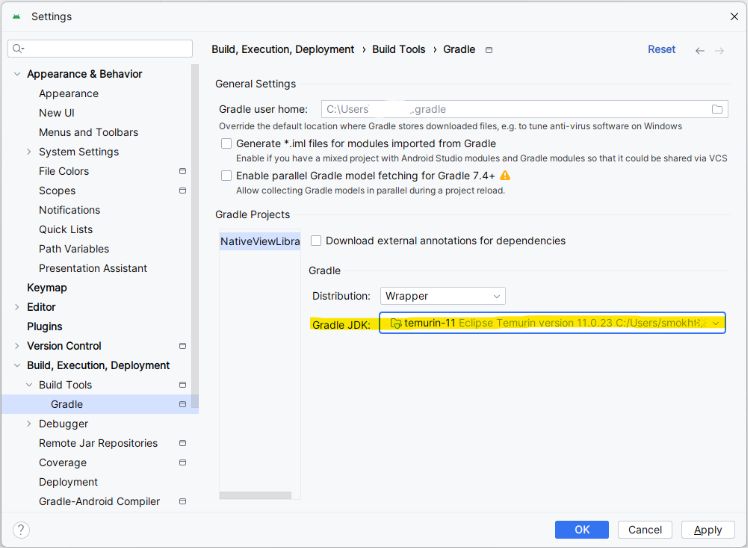The image size is (748, 548).
Task: Click the OK button
Action: click(x=582, y=530)
